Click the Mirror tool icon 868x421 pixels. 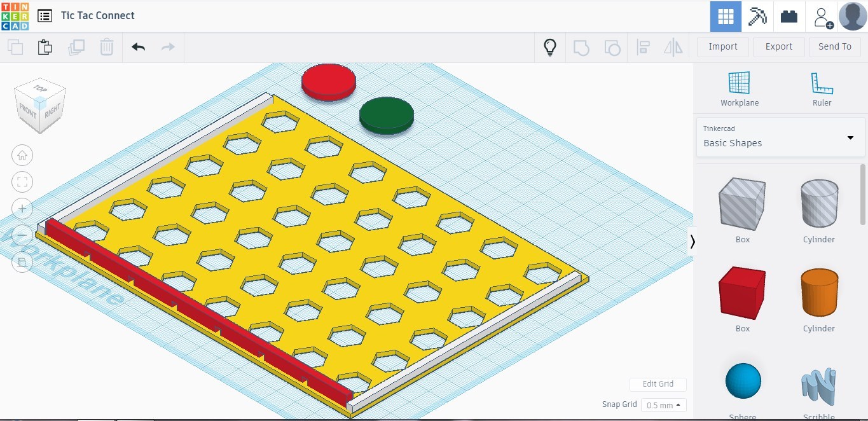[673, 47]
